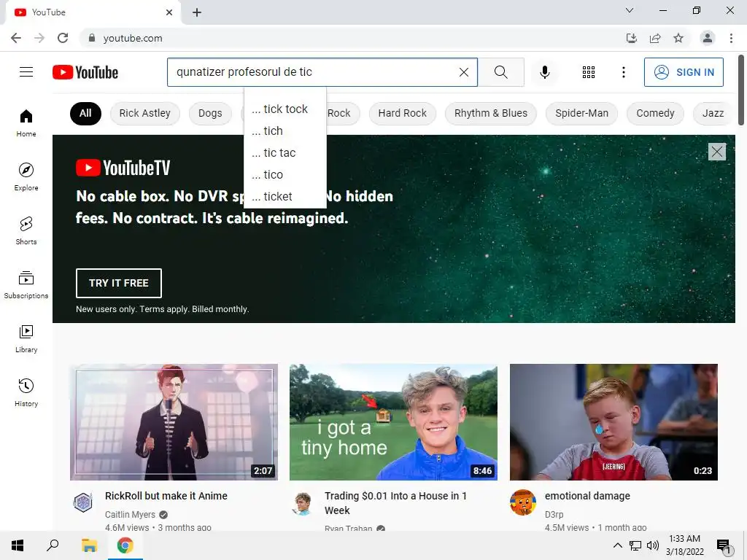
Task: Choose the 'ticket' suggestion
Action: coord(285,197)
